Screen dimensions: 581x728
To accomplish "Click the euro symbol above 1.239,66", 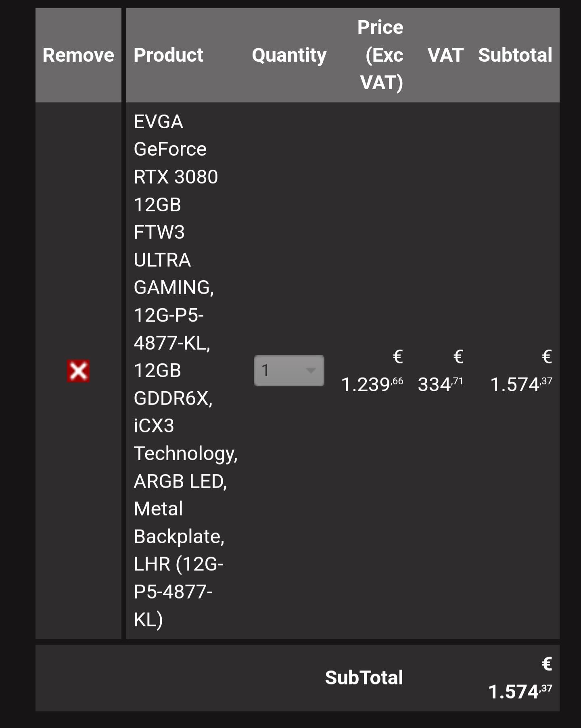I will point(398,357).
